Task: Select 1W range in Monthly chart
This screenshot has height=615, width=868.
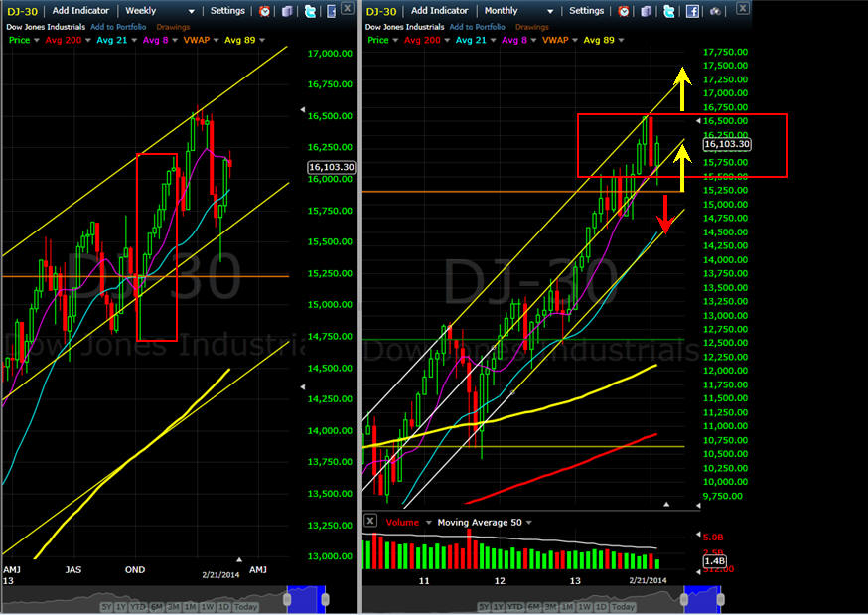Action: click(x=584, y=607)
